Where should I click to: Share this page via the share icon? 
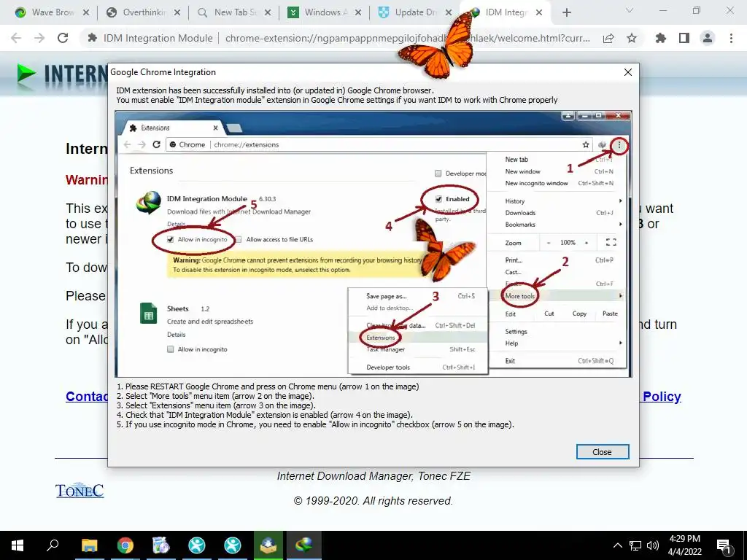[608, 38]
